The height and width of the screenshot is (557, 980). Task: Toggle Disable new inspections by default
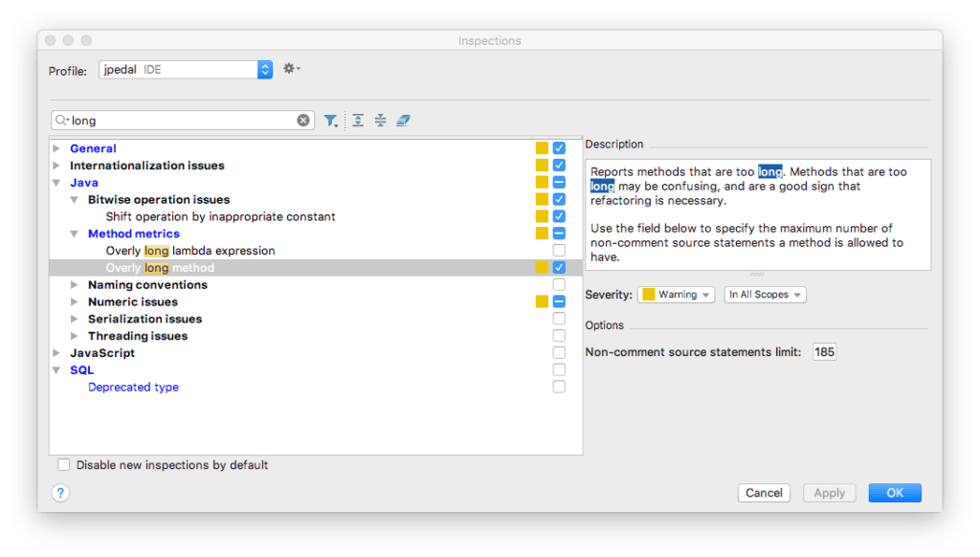[64, 465]
